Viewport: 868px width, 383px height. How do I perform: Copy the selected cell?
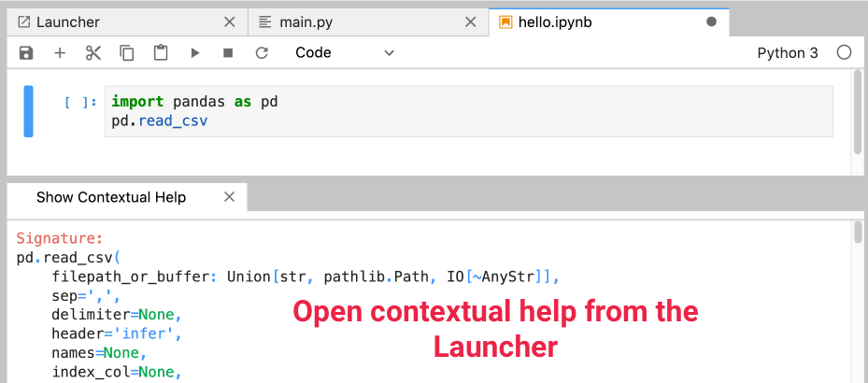click(126, 53)
